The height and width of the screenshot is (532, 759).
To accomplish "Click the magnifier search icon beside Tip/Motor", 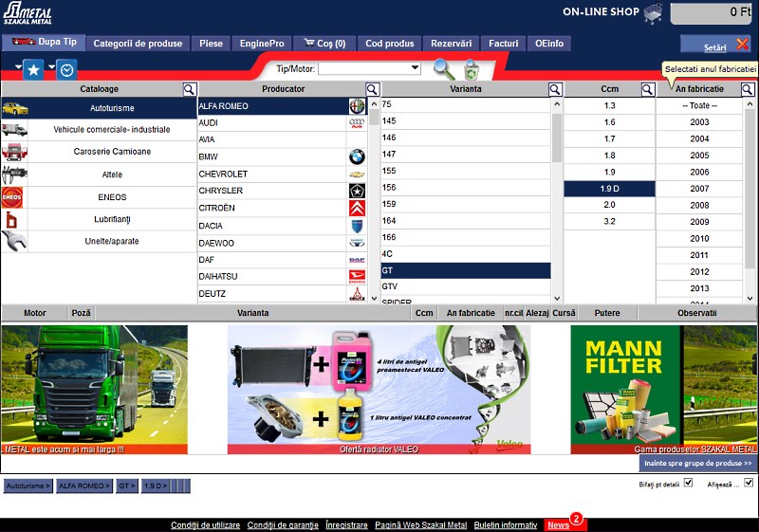I will coord(443,69).
